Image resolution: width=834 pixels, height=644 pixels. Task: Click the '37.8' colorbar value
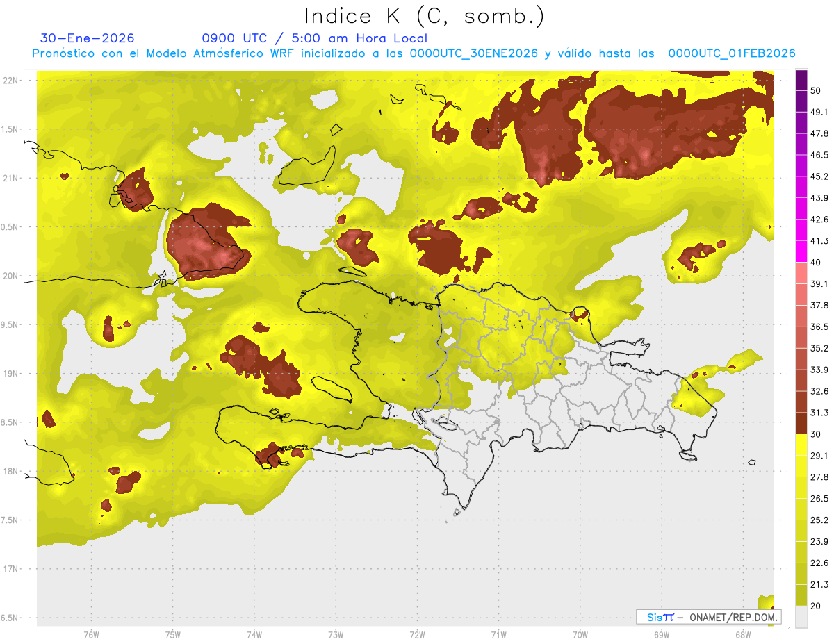(x=819, y=306)
